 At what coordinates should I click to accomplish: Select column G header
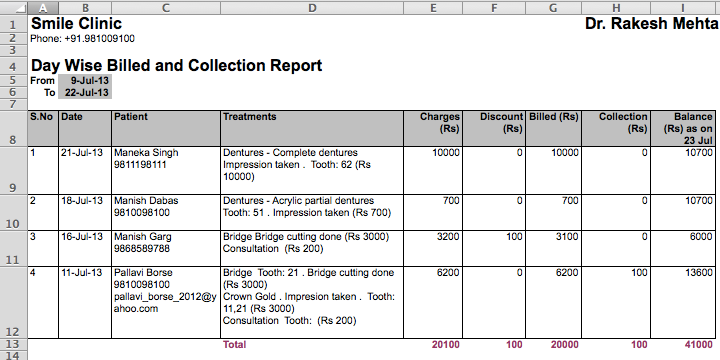pyautogui.click(x=553, y=8)
